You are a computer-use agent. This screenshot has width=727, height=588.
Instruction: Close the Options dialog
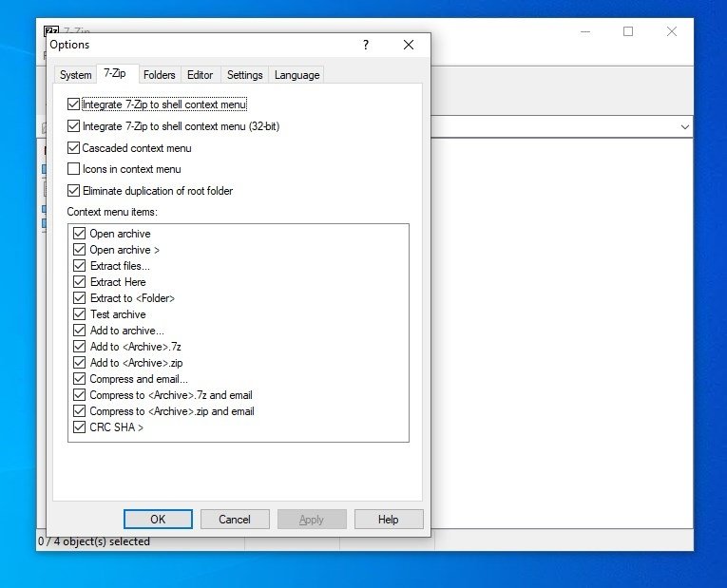(409, 45)
